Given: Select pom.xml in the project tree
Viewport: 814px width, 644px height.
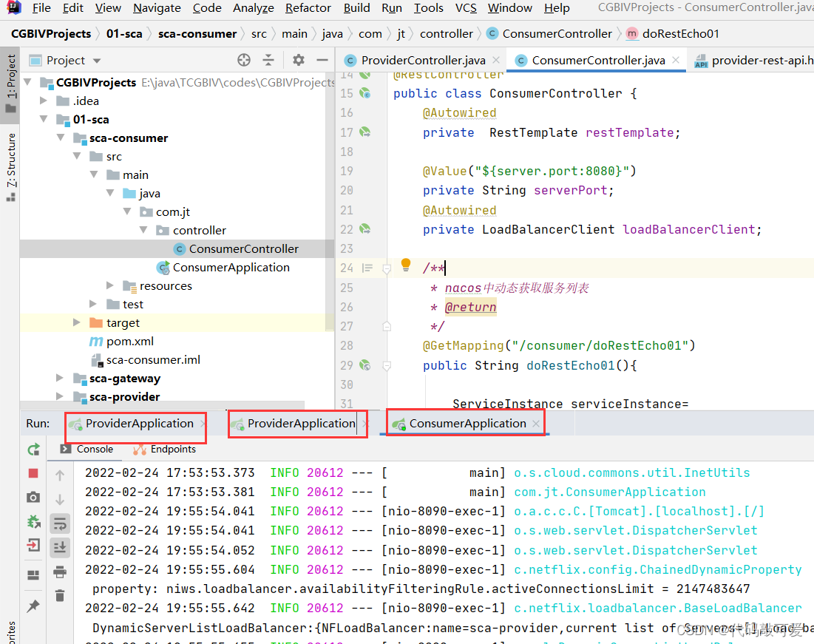Looking at the screenshot, I should click(130, 341).
